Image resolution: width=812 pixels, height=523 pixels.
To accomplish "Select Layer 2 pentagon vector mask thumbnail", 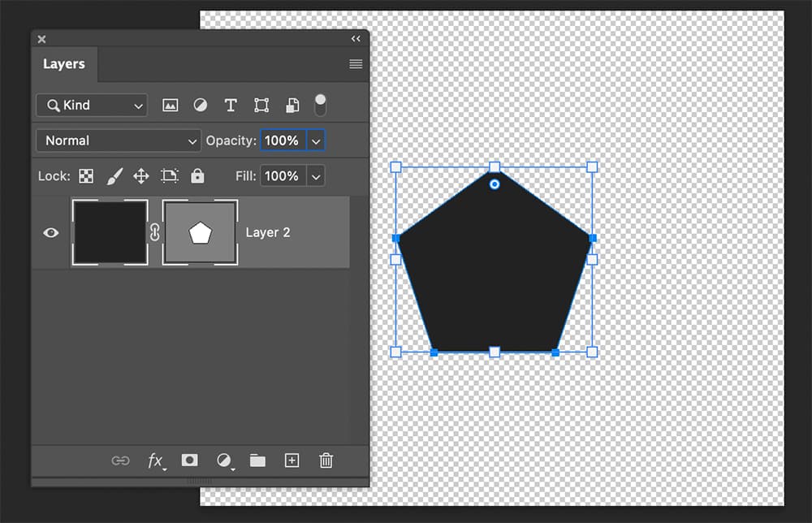I will click(x=201, y=232).
